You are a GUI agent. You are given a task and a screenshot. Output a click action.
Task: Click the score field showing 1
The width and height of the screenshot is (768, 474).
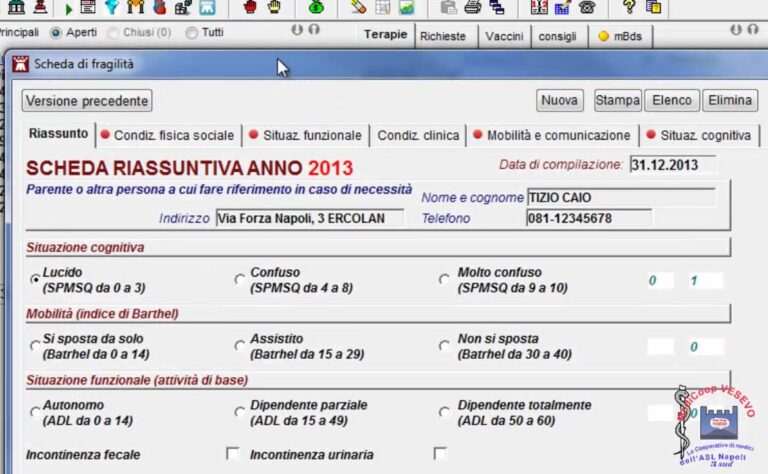[x=705, y=281]
